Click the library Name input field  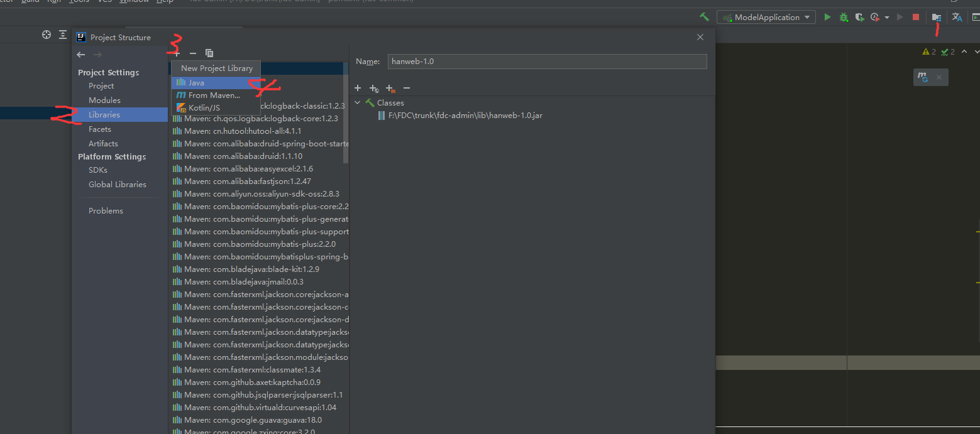point(547,62)
